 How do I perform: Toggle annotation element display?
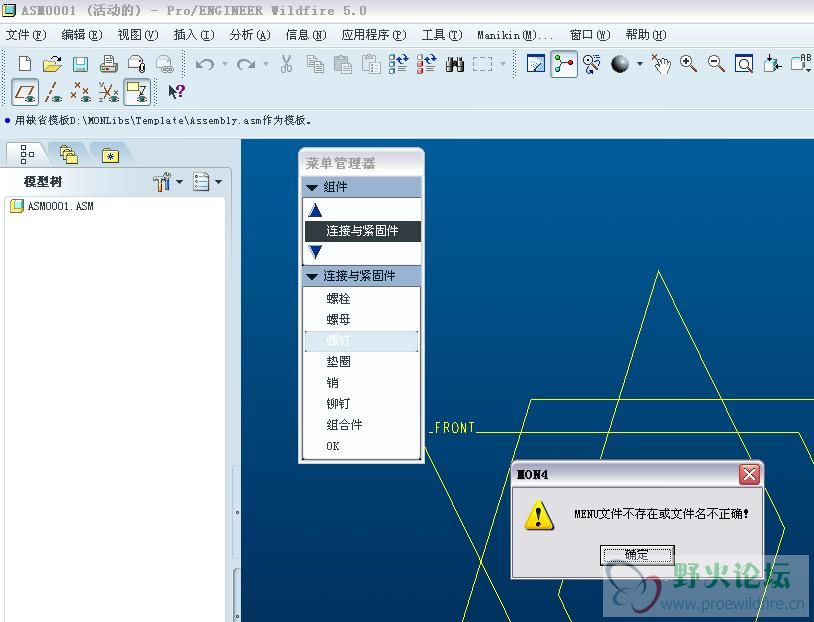(x=137, y=92)
